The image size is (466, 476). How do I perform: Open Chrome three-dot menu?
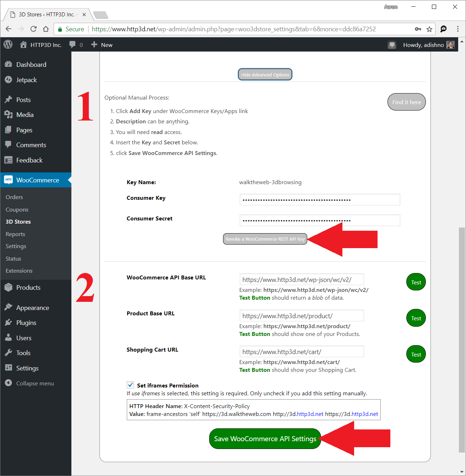[457, 29]
